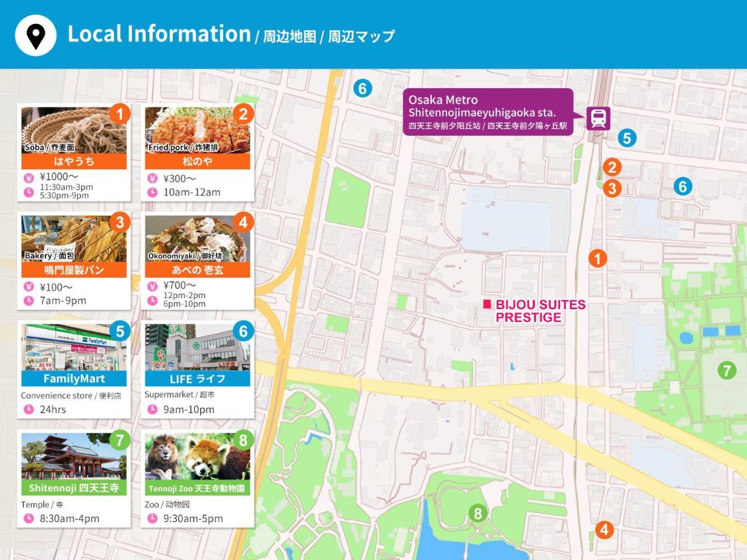The image size is (747, 560).
Task: Click the train station icon on the map
Action: tap(598, 118)
